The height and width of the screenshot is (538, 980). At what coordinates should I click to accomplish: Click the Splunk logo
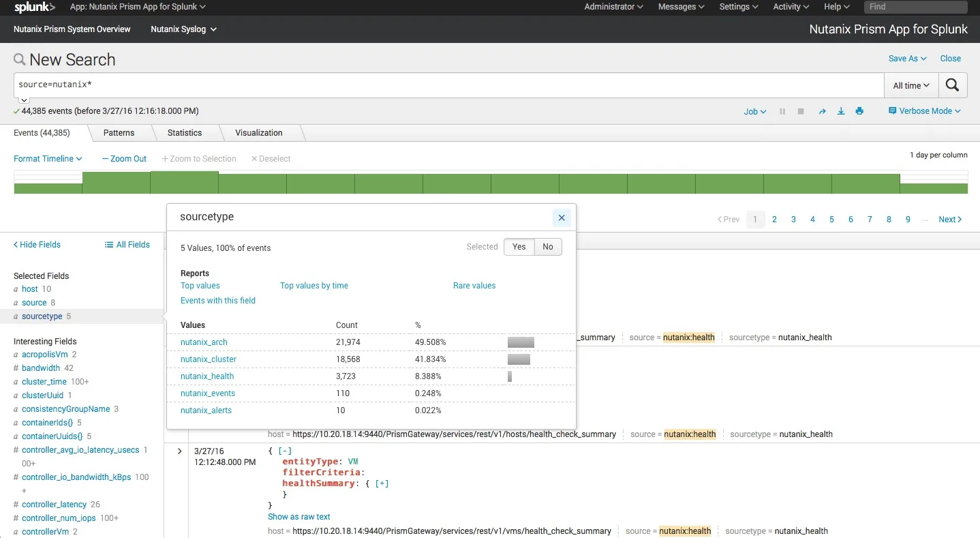[x=34, y=7]
